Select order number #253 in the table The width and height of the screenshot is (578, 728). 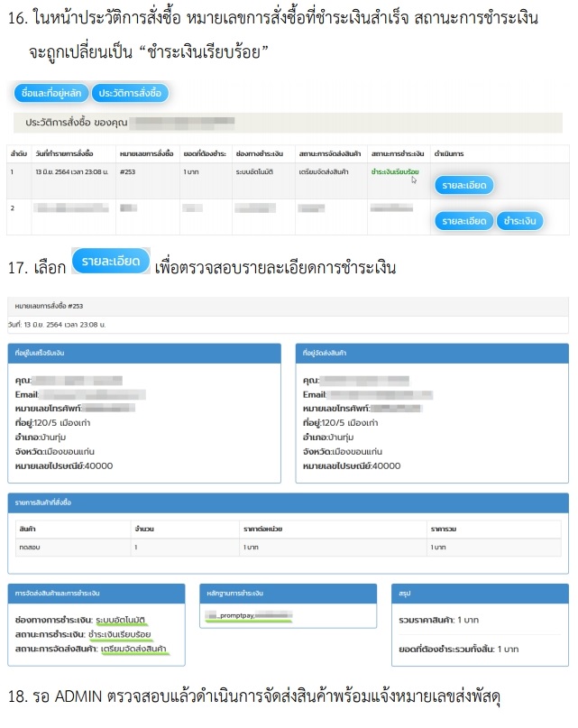(128, 171)
